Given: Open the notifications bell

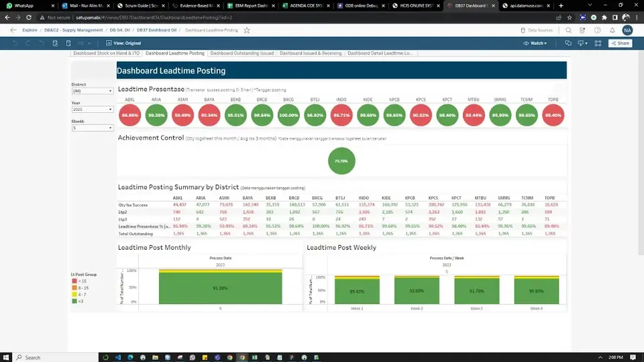Looking at the screenshot, I should pyautogui.click(x=612, y=30).
